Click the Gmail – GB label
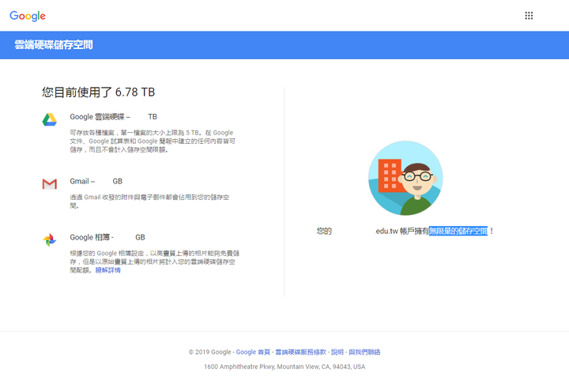569x392 pixels. tap(96, 181)
